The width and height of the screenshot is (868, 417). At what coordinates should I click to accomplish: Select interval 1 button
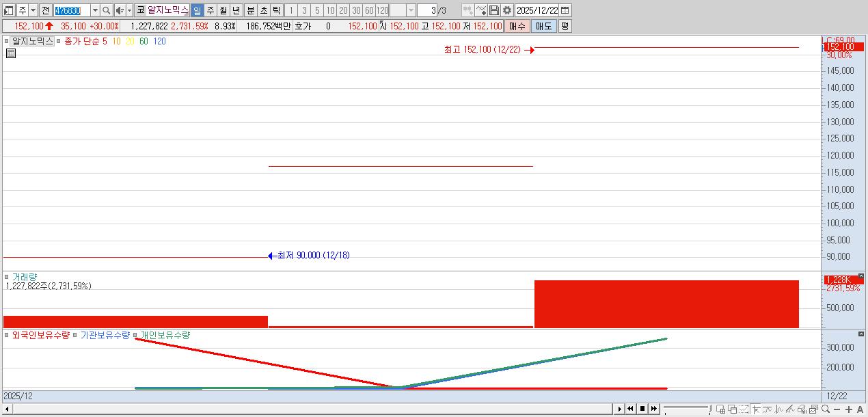tap(291, 10)
